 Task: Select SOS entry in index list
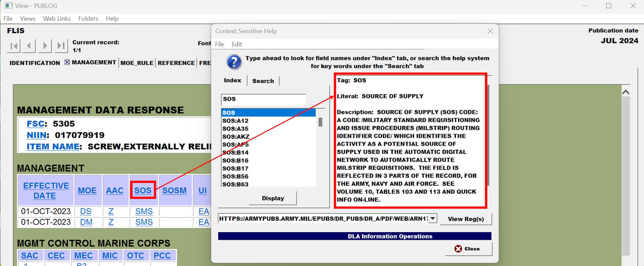point(268,113)
